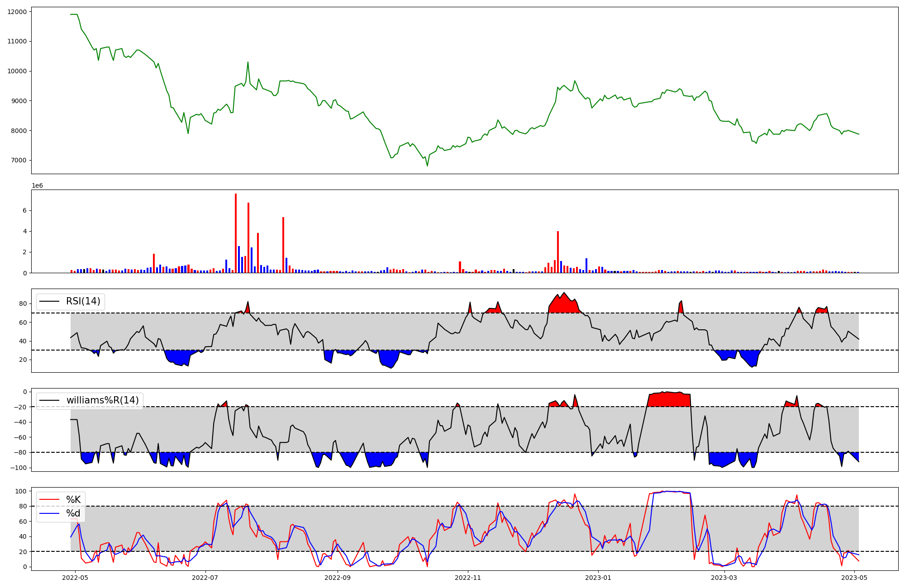Click the 2022-11 x-axis date label
This screenshot has height=588, width=905.
[x=468, y=578]
